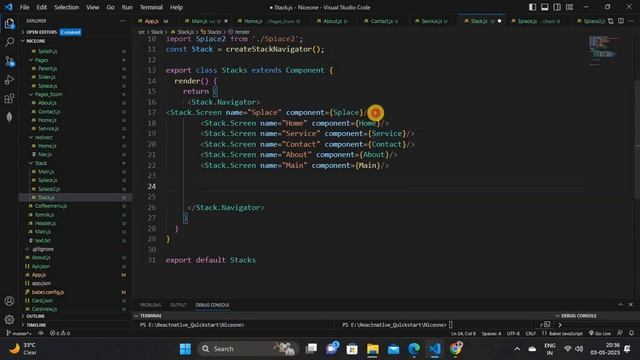Open editor more actions ellipsis
Screen dimensions: 640x360
click(x=631, y=21)
